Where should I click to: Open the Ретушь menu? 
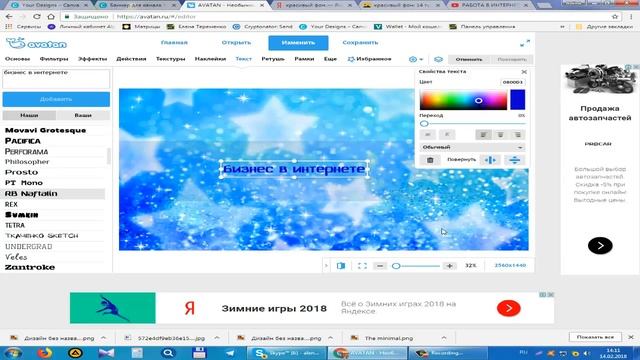coord(273,59)
